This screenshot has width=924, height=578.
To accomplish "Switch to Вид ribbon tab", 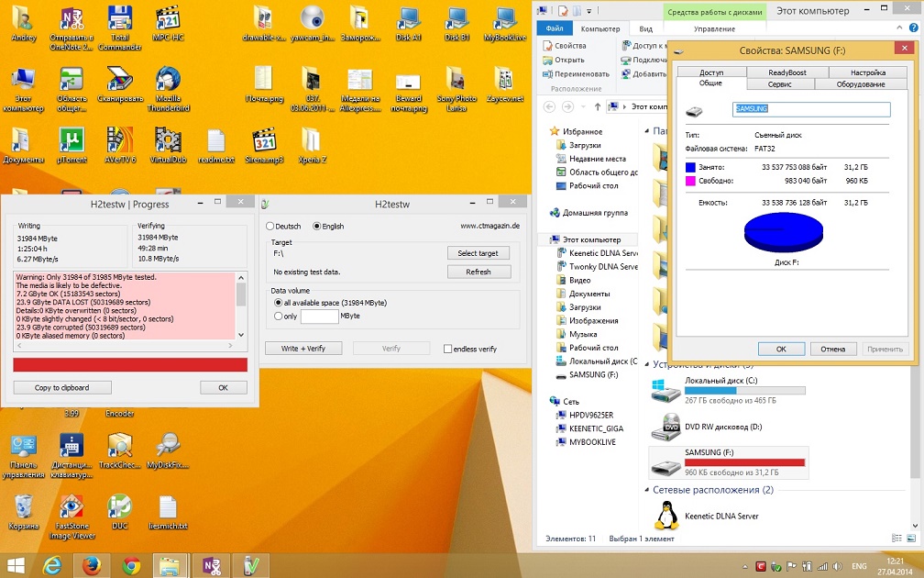I will [646, 28].
